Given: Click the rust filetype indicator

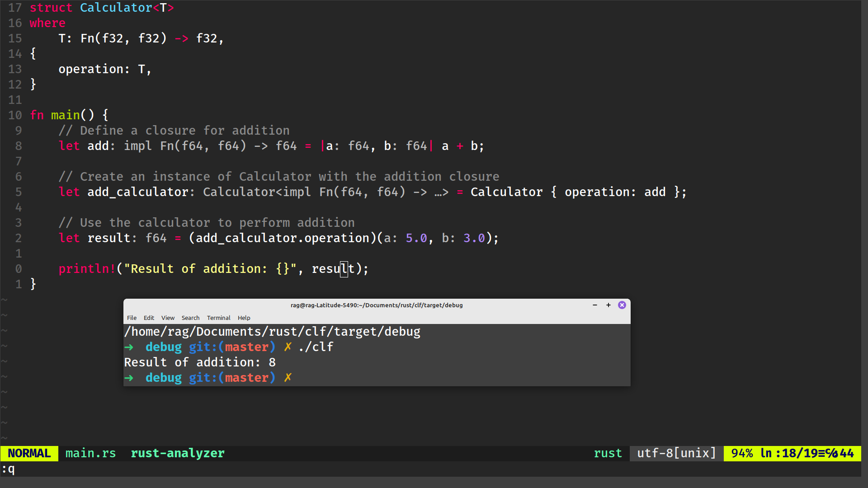Looking at the screenshot, I should click(608, 453).
